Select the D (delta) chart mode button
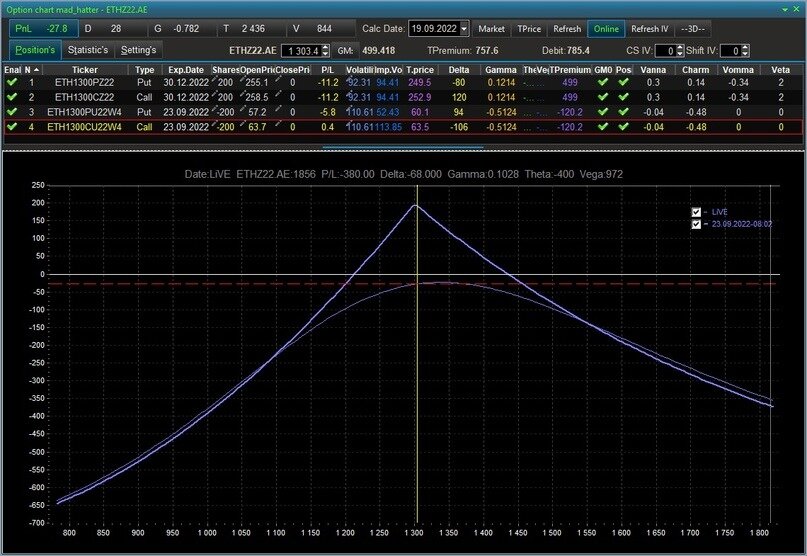The width and height of the screenshot is (807, 556). coord(113,29)
